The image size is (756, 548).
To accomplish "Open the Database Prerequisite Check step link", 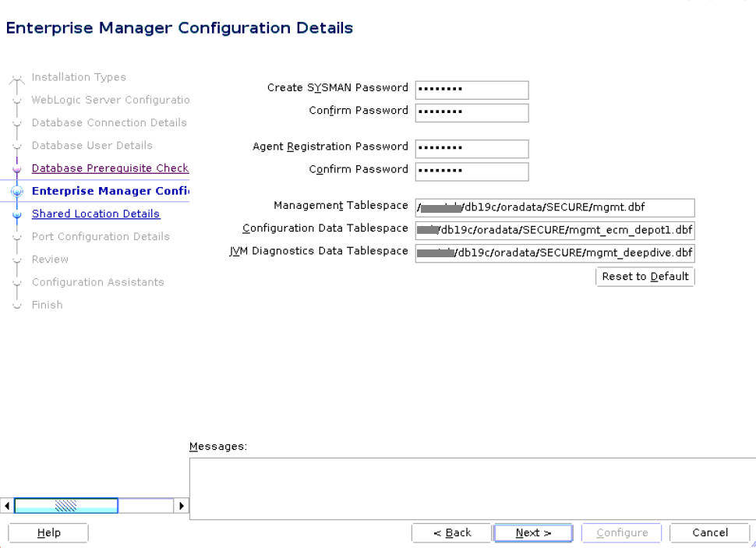I will (x=110, y=168).
